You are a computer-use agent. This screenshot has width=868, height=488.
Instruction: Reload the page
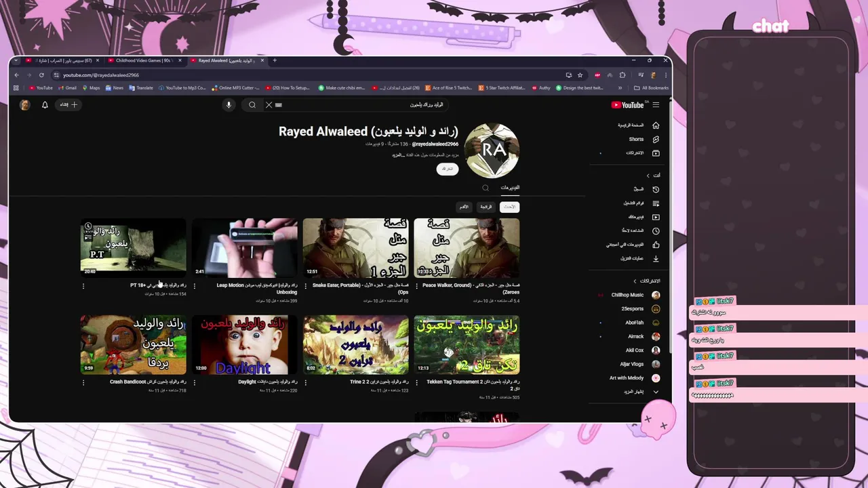(x=41, y=75)
